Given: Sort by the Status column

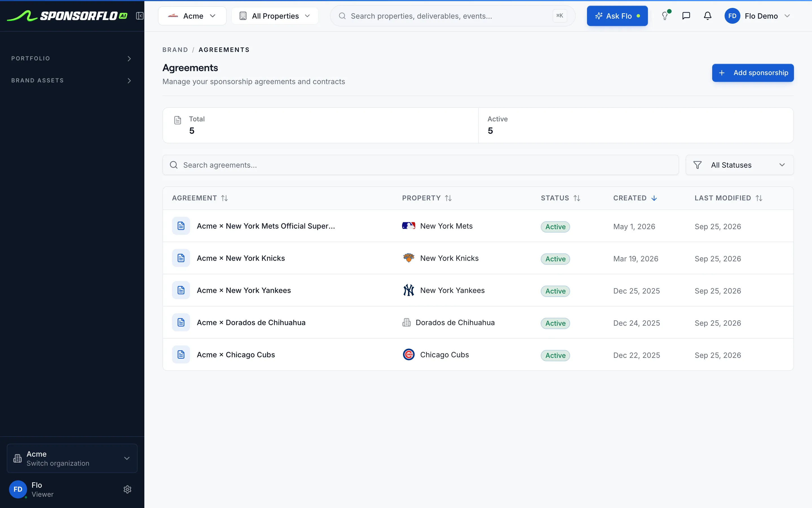Looking at the screenshot, I should pos(560,198).
